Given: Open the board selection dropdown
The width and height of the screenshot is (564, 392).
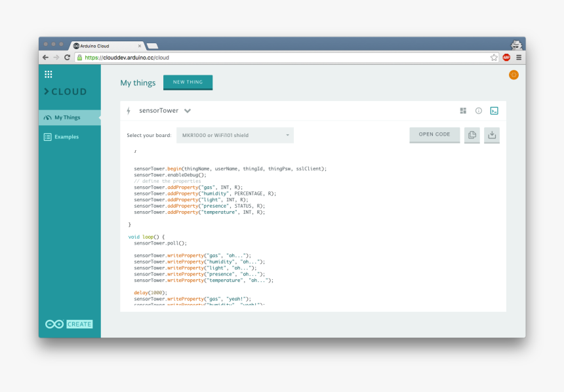Looking at the screenshot, I should [235, 135].
